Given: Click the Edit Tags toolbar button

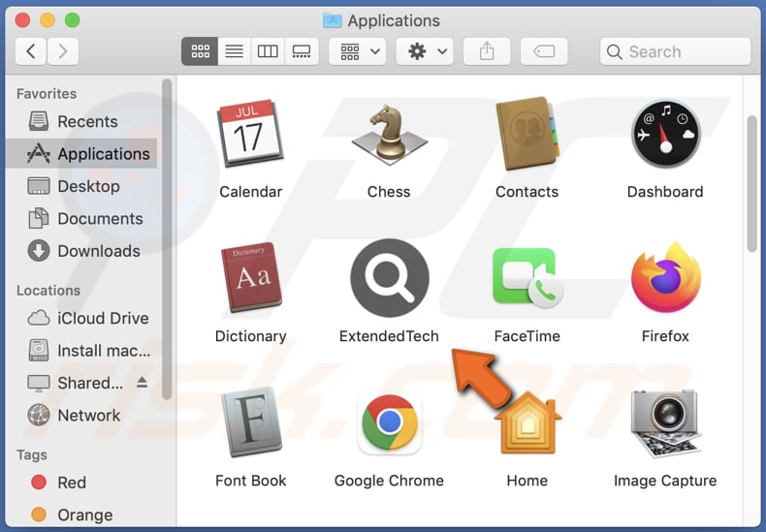Looking at the screenshot, I should (x=544, y=51).
